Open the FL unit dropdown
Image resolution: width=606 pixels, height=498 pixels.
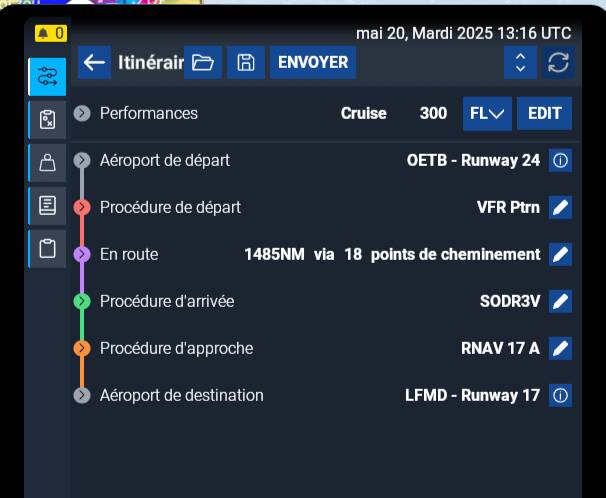coord(488,114)
